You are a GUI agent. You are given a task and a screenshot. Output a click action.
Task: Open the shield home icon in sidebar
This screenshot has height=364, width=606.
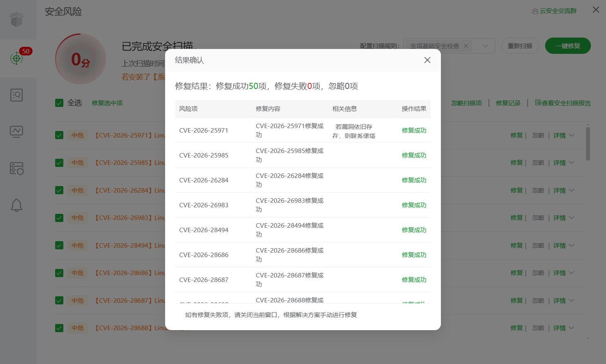(x=16, y=19)
